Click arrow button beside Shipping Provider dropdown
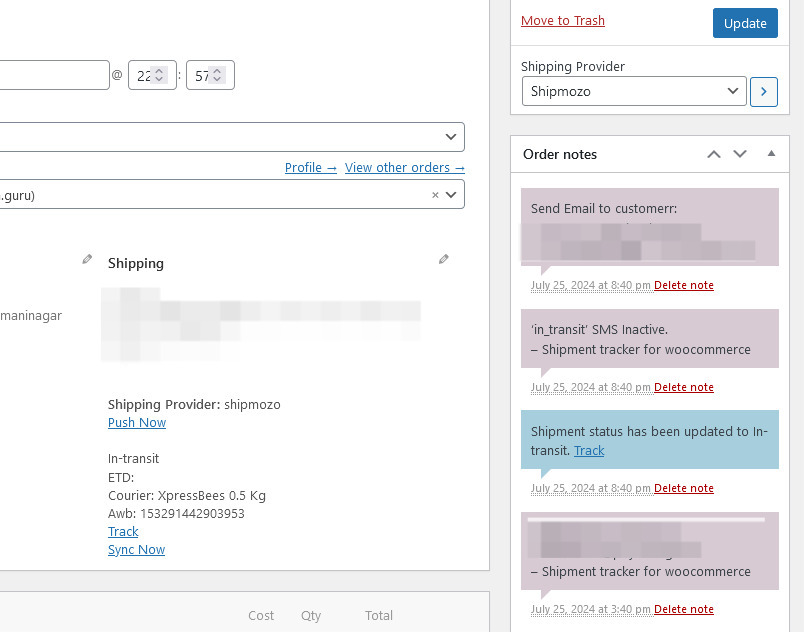This screenshot has width=804, height=632. pyautogui.click(x=763, y=92)
